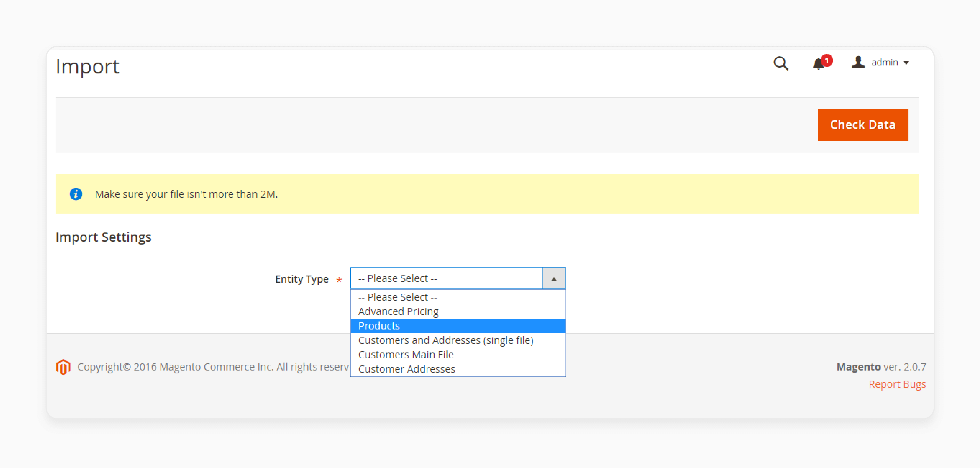Click the admin username text
Screen dimensions: 980x468
click(x=884, y=62)
